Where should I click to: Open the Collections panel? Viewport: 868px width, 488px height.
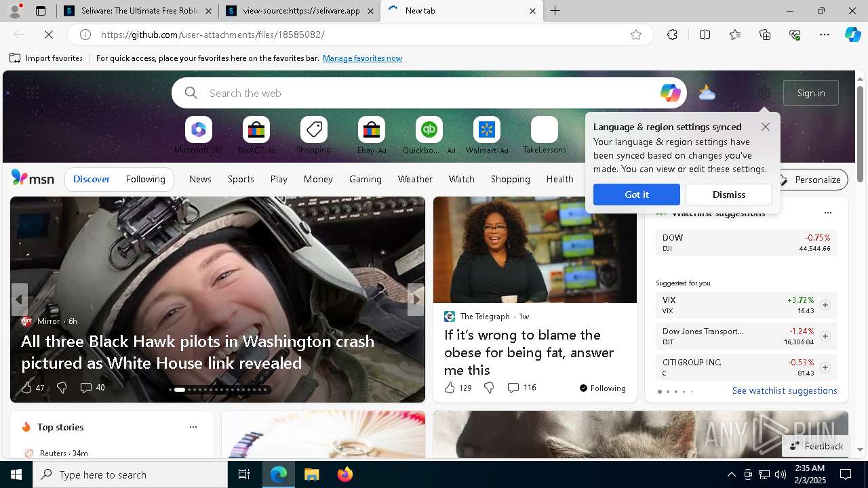765,35
